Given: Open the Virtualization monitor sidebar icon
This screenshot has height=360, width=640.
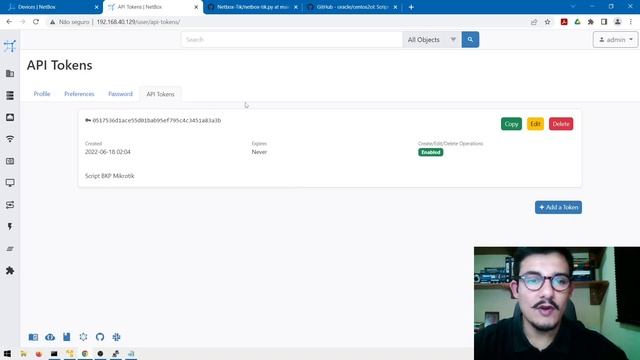Looking at the screenshot, I should pos(10,183).
